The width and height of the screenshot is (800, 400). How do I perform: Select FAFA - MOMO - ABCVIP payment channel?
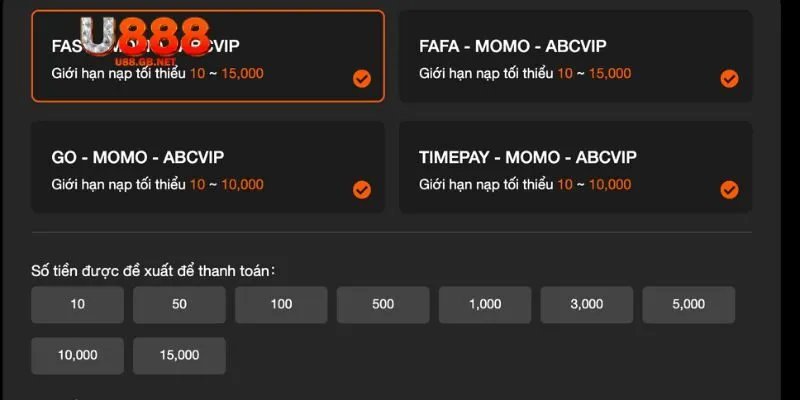coord(576,56)
